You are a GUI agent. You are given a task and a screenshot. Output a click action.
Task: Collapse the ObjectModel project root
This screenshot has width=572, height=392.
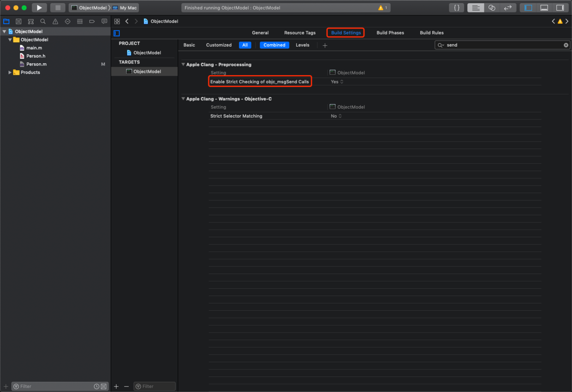(x=5, y=32)
